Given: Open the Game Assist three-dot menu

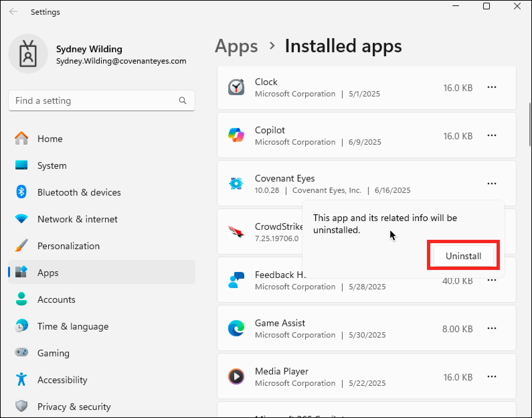Looking at the screenshot, I should [492, 328].
